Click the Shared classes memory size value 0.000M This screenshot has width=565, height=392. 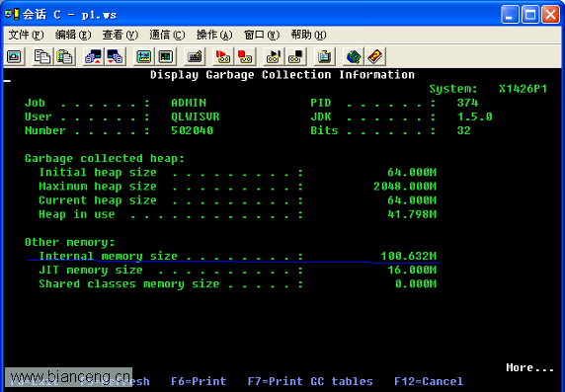click(x=416, y=284)
